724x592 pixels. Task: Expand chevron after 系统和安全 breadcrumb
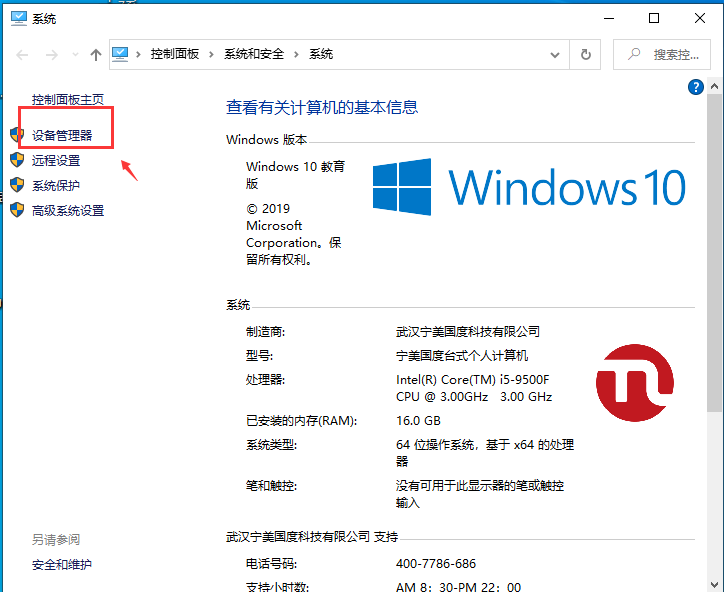click(x=296, y=54)
